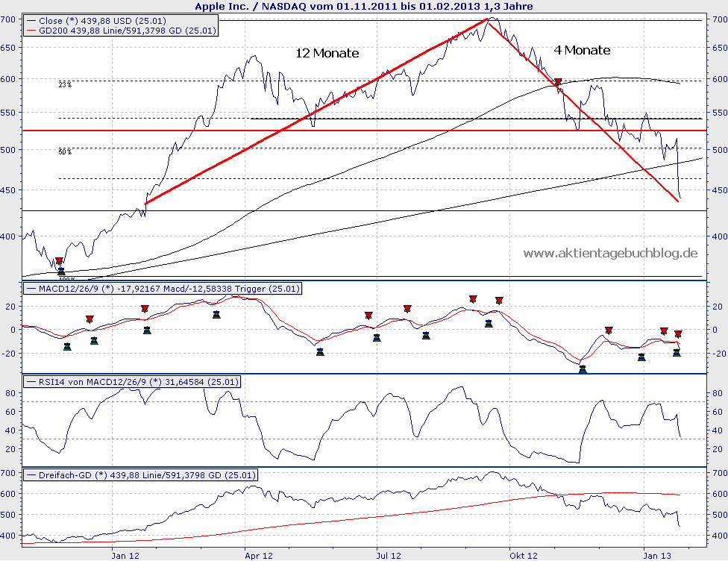Click the Apple Inc. / NASDAQ chart title
Image resolution: width=728 pixels, height=561 pixels.
[x=363, y=6]
